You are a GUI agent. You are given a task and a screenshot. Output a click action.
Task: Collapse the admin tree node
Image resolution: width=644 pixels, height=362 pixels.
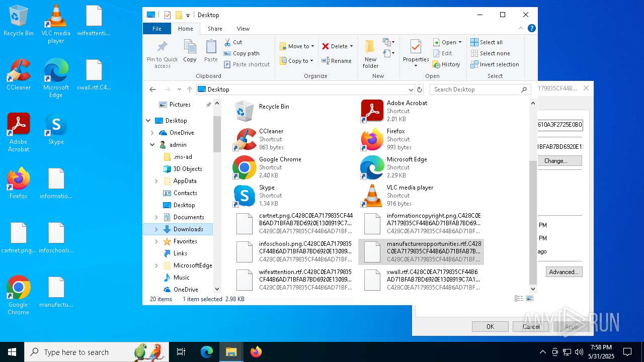tap(152, 145)
